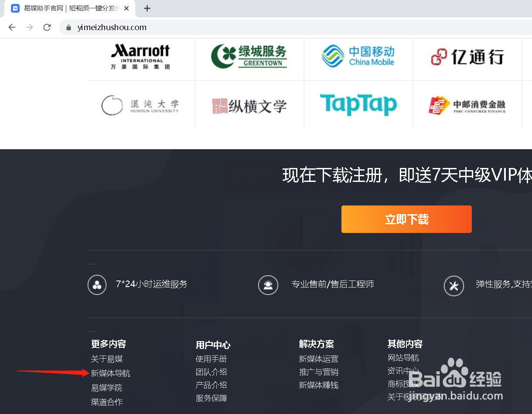Open the 新媒体运营 link
Viewport: 532px width, 414px height.
(319, 359)
